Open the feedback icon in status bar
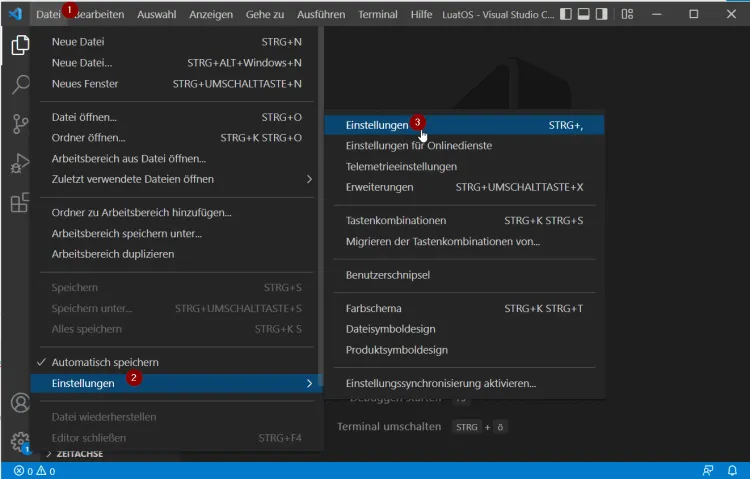Screen dimensions: 750x479 (x=707, y=471)
